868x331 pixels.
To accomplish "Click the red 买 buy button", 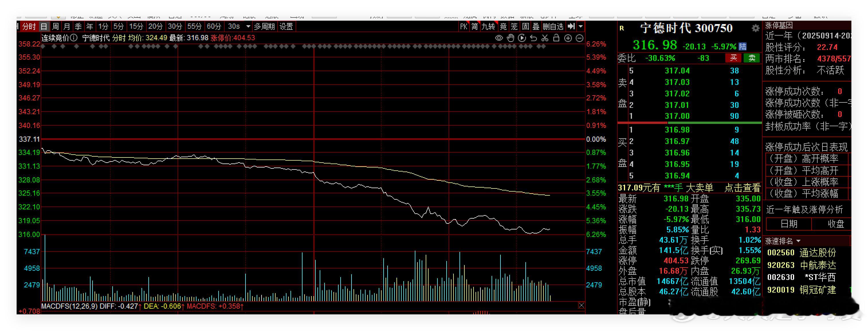I will coord(733,58).
